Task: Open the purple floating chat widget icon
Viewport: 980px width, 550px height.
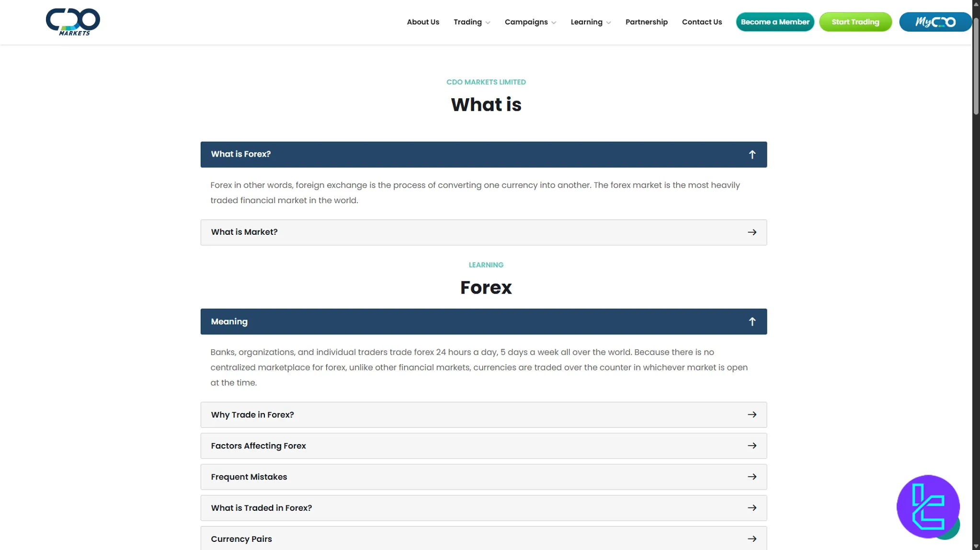Action: tap(927, 506)
